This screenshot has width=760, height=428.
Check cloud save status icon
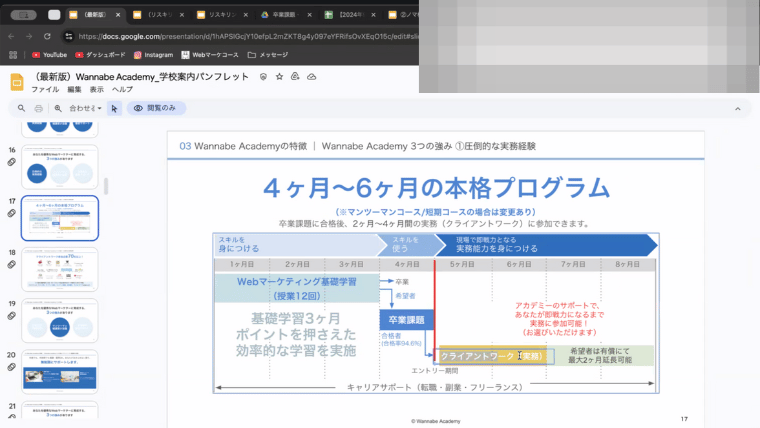coord(312,77)
